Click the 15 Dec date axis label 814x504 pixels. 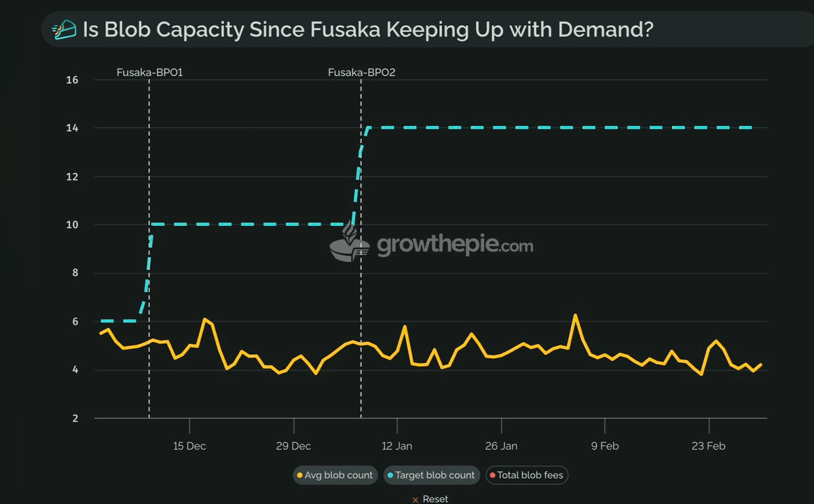(x=189, y=446)
